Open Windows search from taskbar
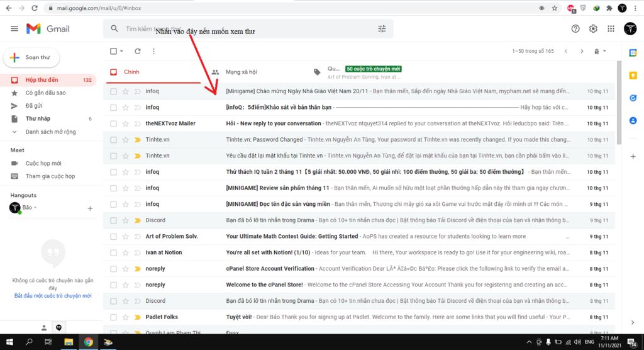This screenshot has height=350, width=644. click(29, 342)
